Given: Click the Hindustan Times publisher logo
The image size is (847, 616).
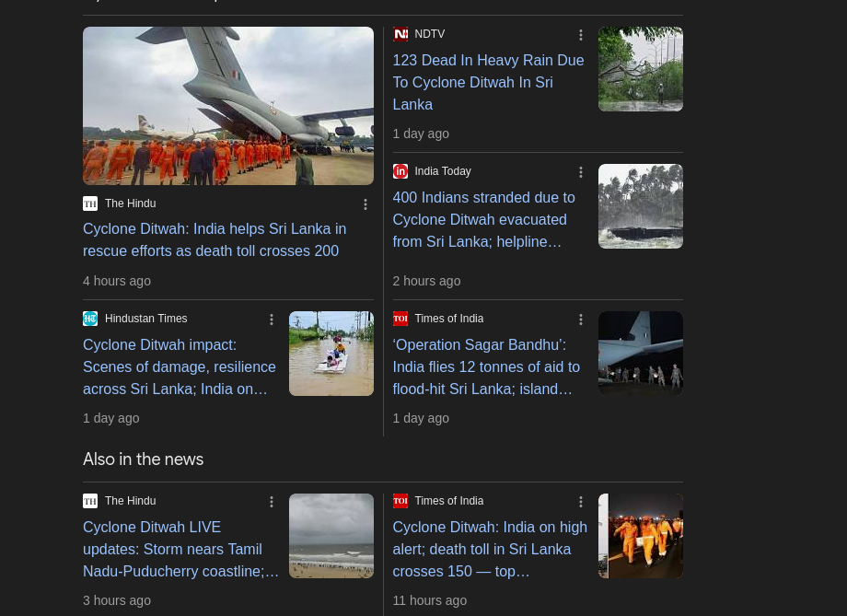Looking at the screenshot, I should (90, 319).
